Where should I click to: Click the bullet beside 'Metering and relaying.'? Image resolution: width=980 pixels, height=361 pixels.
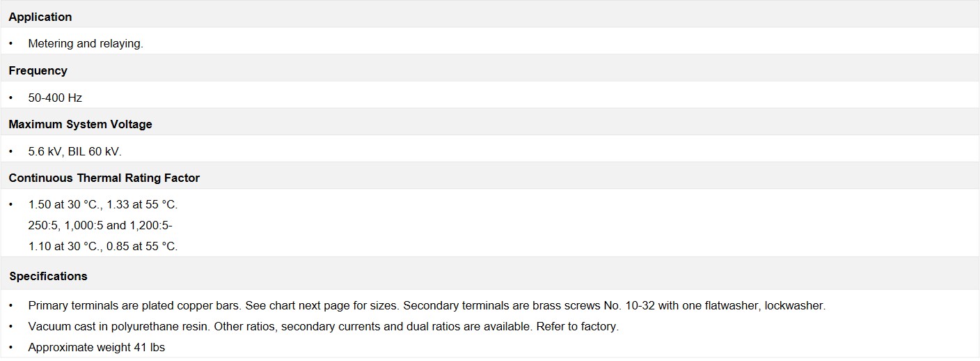11,43
